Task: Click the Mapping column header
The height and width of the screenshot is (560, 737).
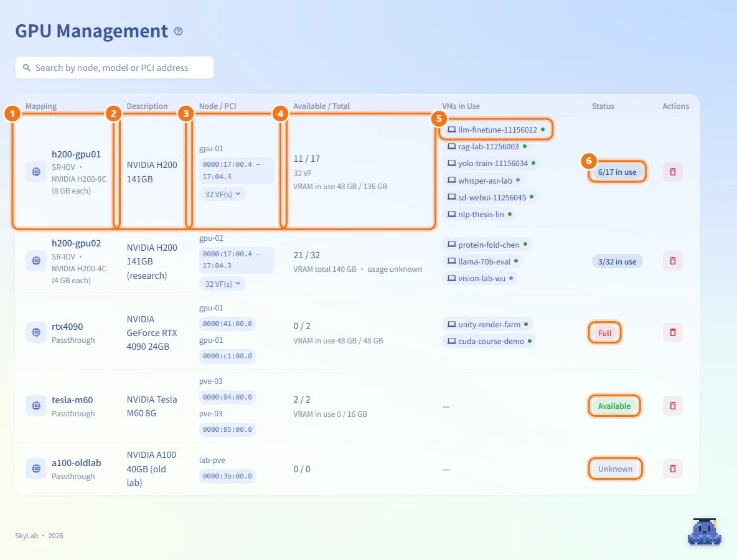Action: point(41,106)
